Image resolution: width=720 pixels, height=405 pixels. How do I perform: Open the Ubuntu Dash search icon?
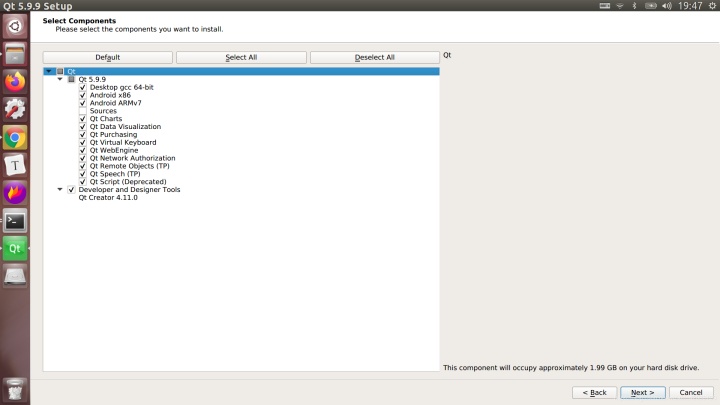point(15,26)
